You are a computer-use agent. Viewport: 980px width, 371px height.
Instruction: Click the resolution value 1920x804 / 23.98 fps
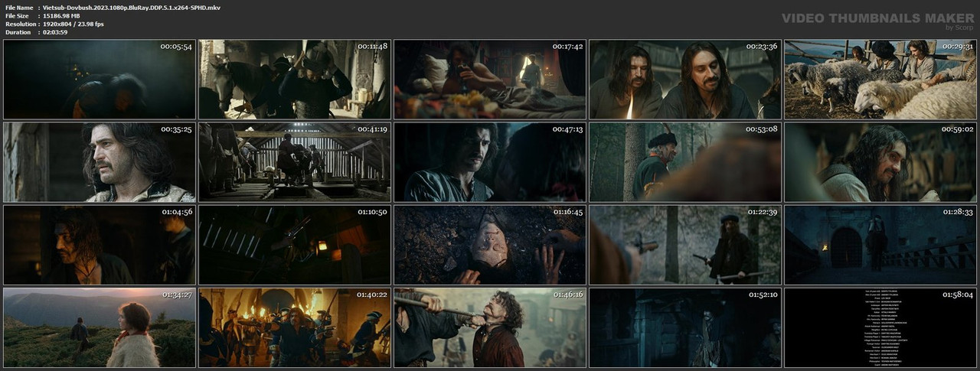tap(73, 24)
